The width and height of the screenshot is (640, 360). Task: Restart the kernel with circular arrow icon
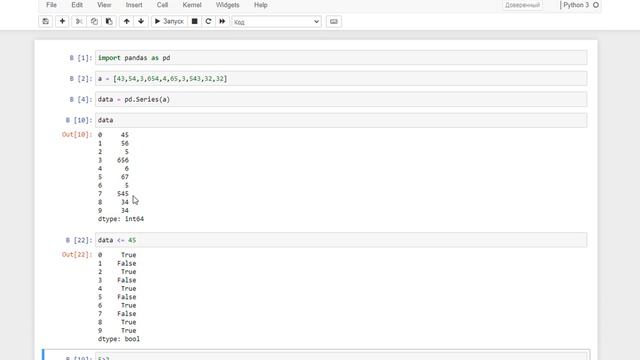(208, 21)
